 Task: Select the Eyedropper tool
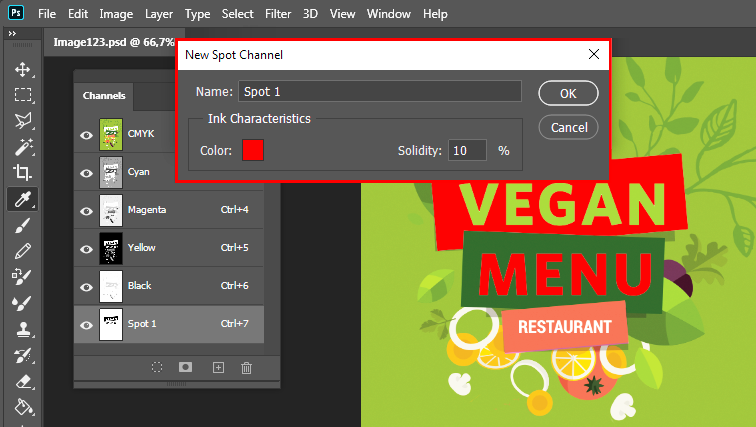coord(22,199)
